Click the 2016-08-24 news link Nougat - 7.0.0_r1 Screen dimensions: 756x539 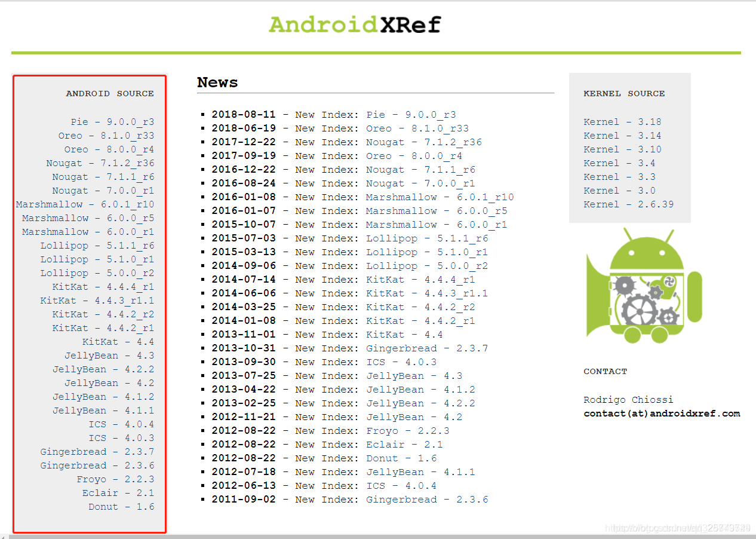[x=420, y=183]
